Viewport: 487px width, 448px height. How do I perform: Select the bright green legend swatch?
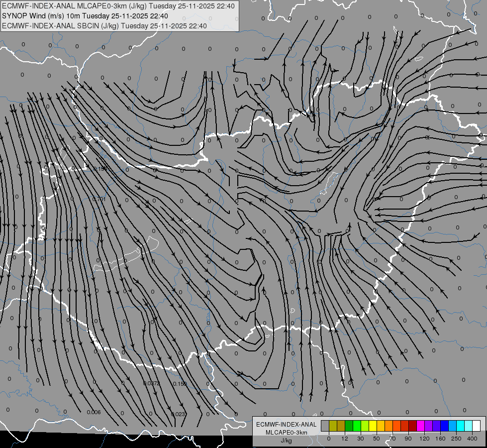tap(357, 426)
